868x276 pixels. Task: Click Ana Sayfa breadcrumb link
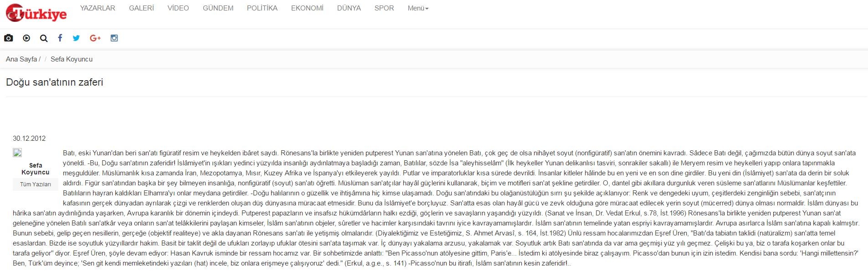21,59
